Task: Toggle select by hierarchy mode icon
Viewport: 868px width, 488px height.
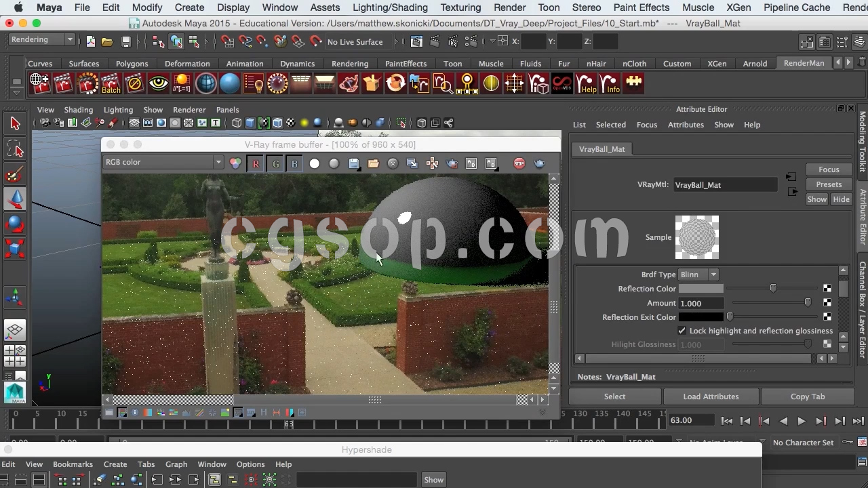Action: point(159,42)
